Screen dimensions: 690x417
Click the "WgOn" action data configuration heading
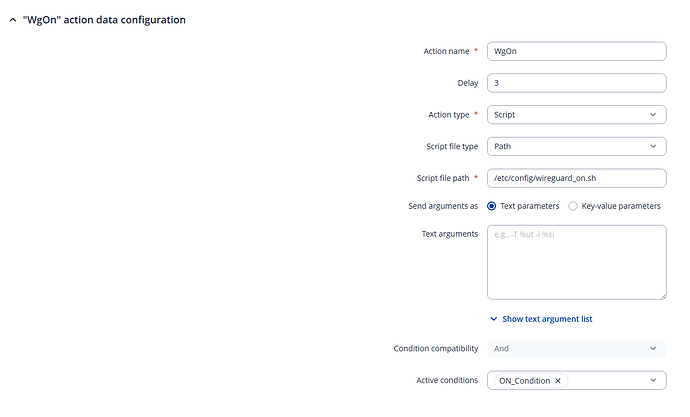[x=104, y=20]
